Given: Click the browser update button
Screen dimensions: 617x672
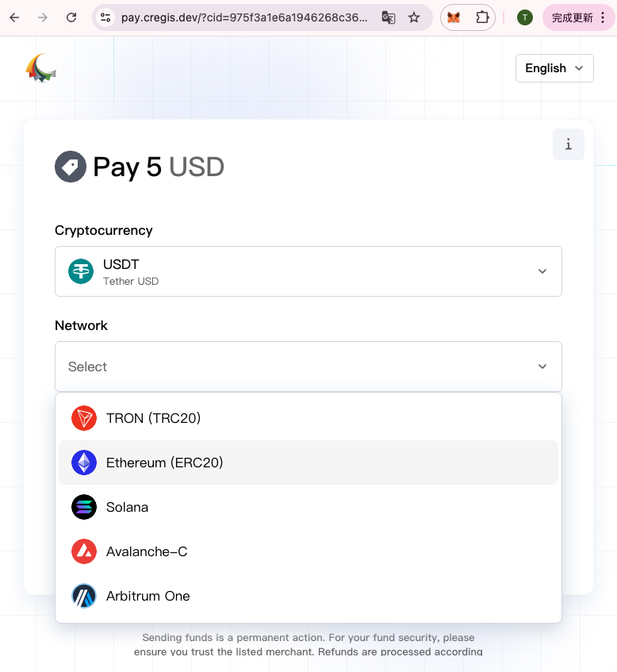Looking at the screenshot, I should coord(574,17).
